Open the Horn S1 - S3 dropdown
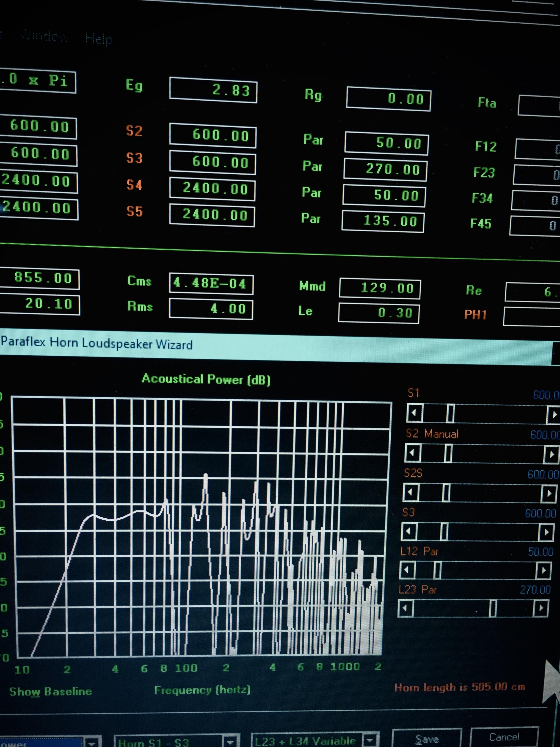 click(230, 742)
